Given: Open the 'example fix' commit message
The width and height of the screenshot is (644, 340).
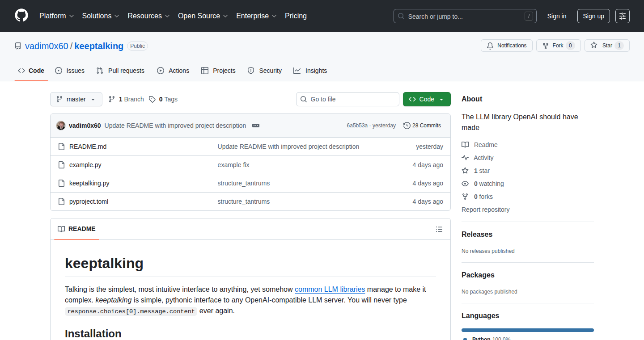Looking at the screenshot, I should pos(233,165).
